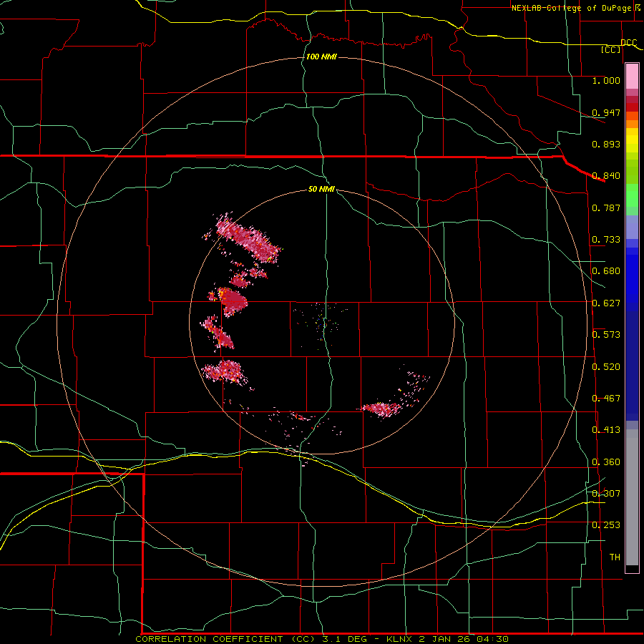This screenshot has height=644, width=644.
Task: Click the 0.627 color scale value
Action: click(x=606, y=303)
